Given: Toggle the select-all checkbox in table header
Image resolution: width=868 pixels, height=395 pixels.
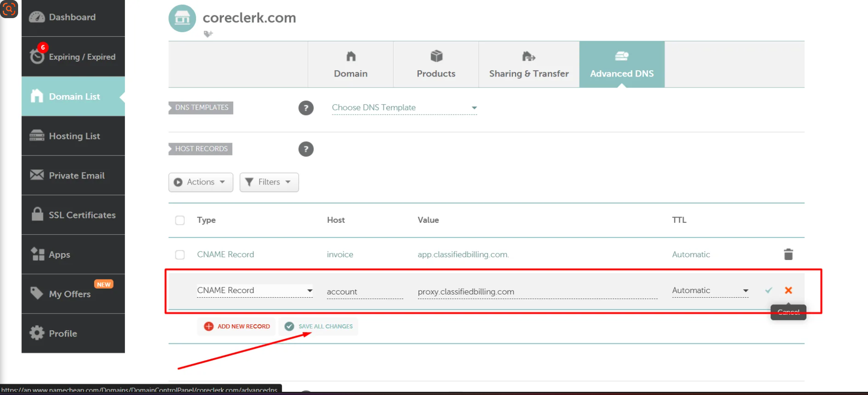Looking at the screenshot, I should coord(180,220).
